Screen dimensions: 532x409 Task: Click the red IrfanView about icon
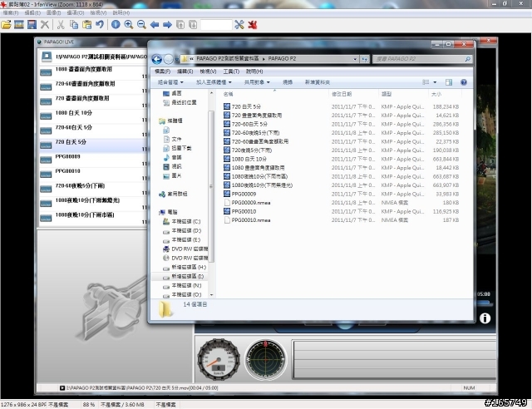click(x=253, y=24)
